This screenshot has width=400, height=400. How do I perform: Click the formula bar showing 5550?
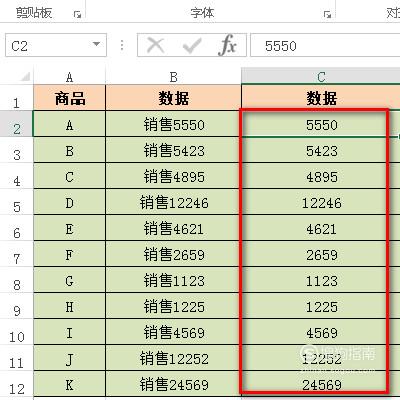[325, 45]
